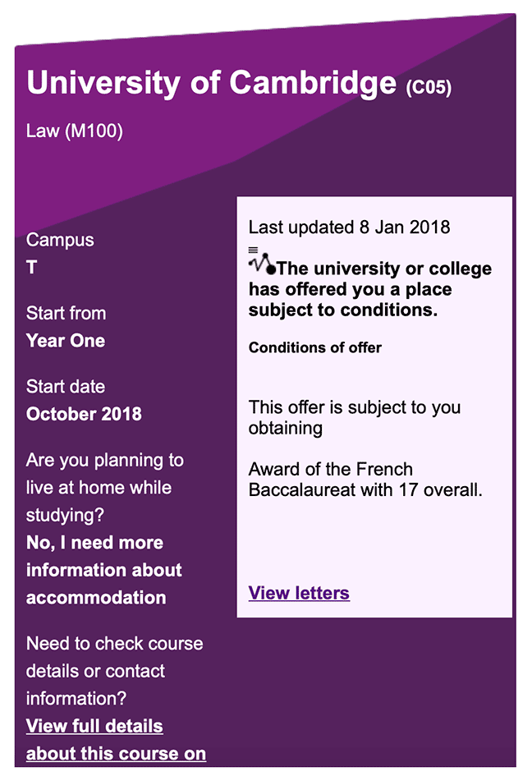Viewport: 532px width, 781px height.
Task: Click the conditional offer status message
Action: [x=370, y=289]
